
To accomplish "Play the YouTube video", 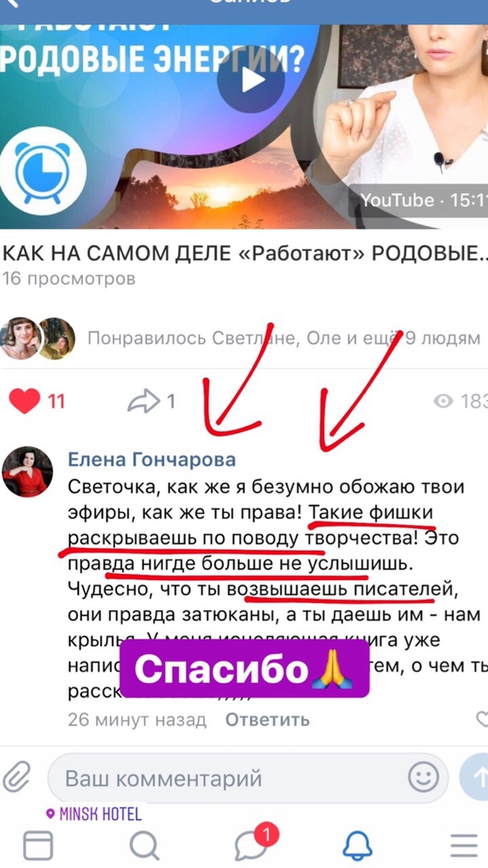I will pyautogui.click(x=251, y=80).
